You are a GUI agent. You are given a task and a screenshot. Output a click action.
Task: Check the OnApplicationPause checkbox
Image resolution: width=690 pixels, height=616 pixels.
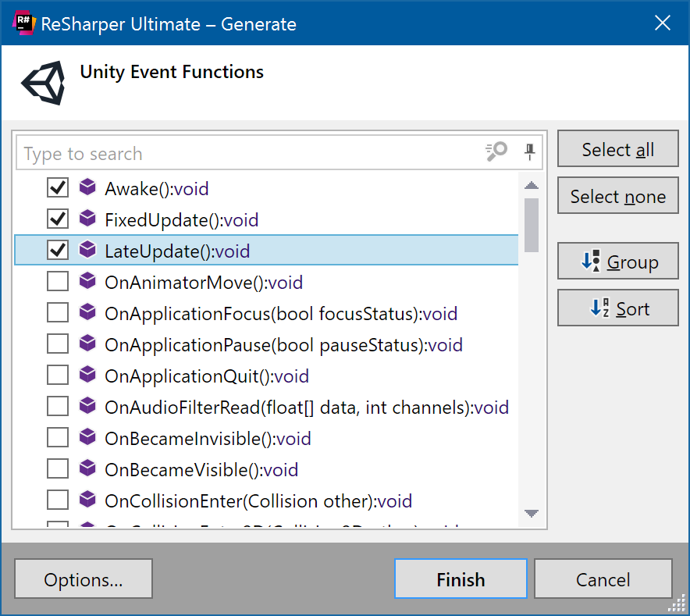point(58,344)
